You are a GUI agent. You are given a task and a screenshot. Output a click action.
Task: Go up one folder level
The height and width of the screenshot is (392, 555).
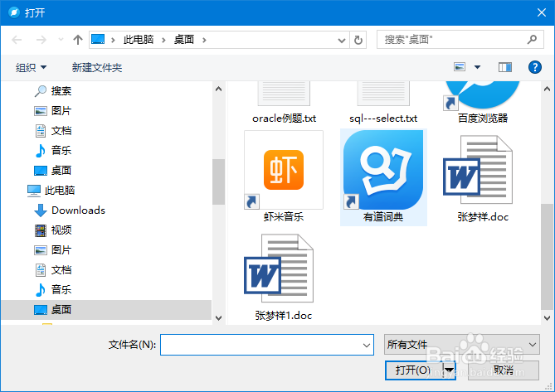click(x=77, y=40)
